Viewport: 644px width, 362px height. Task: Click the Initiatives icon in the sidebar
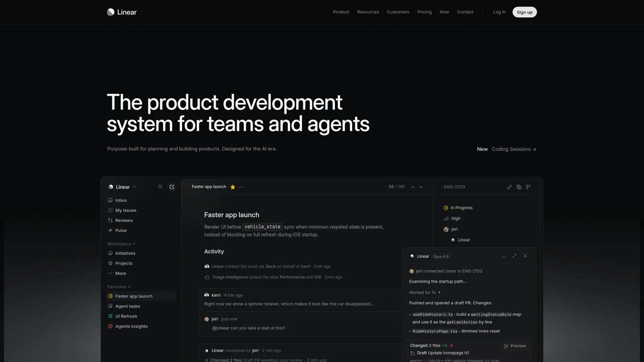(110, 253)
